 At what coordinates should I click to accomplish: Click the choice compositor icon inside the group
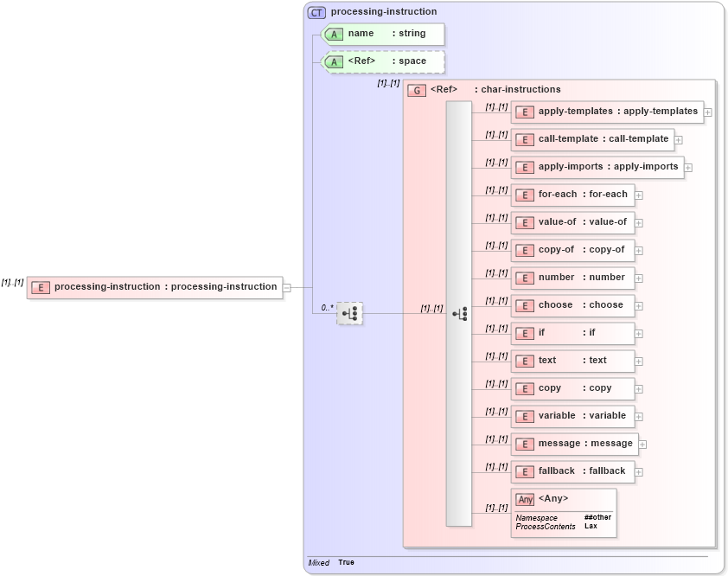459,313
